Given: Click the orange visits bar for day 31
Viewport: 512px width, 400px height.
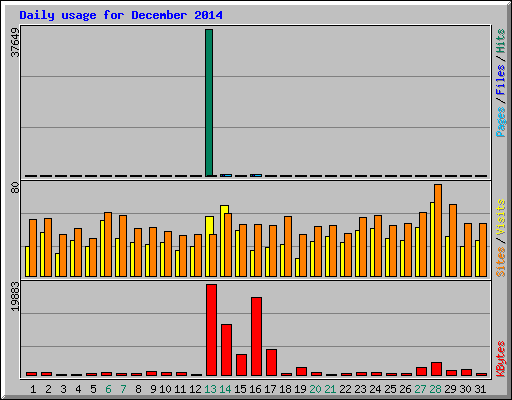Looking at the screenshot, I should (483, 250).
